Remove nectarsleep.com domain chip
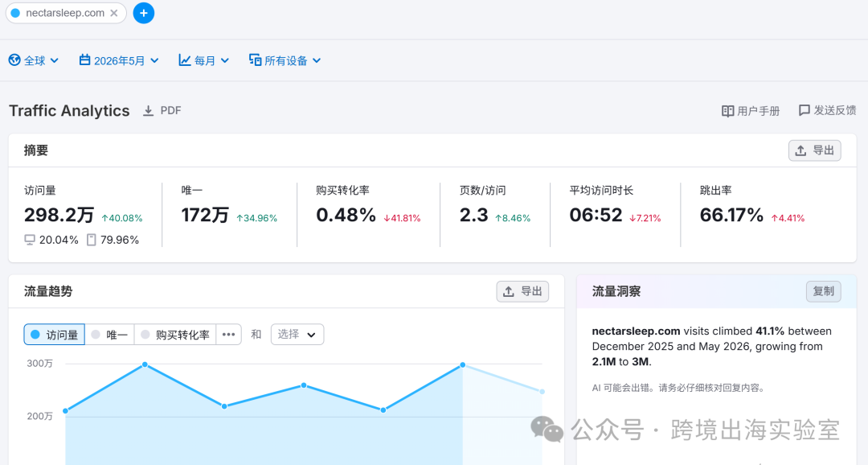The image size is (868, 465). click(x=114, y=13)
